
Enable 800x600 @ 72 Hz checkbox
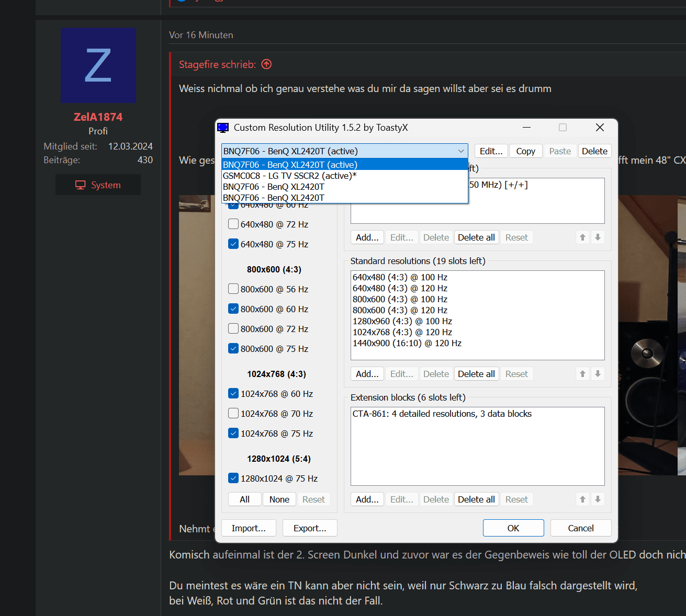[233, 329]
